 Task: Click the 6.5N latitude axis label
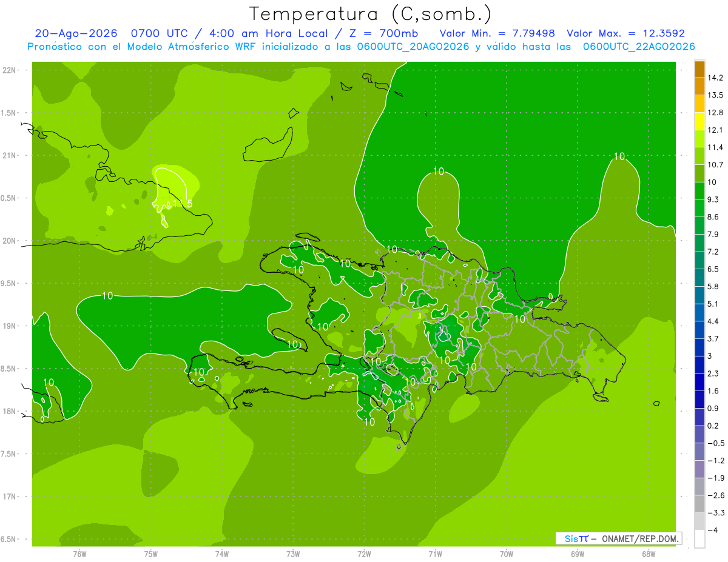tap(9, 540)
